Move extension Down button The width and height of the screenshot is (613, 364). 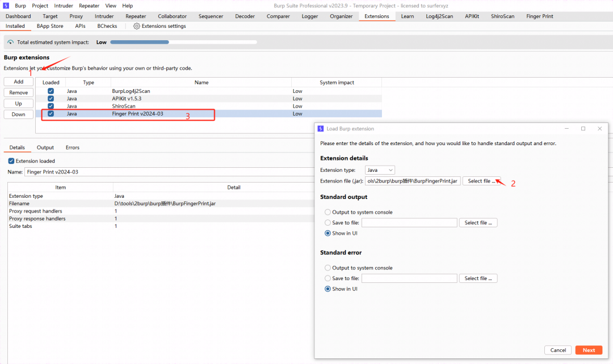[x=18, y=115]
